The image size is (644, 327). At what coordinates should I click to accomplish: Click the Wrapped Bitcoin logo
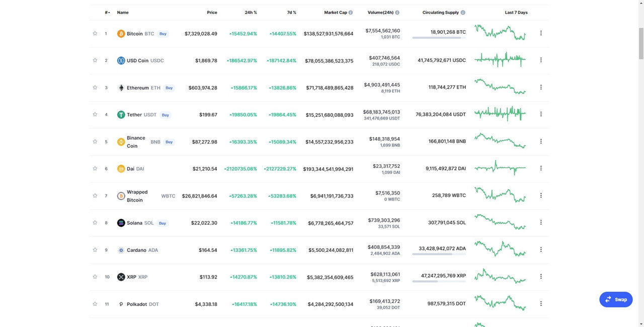click(121, 196)
